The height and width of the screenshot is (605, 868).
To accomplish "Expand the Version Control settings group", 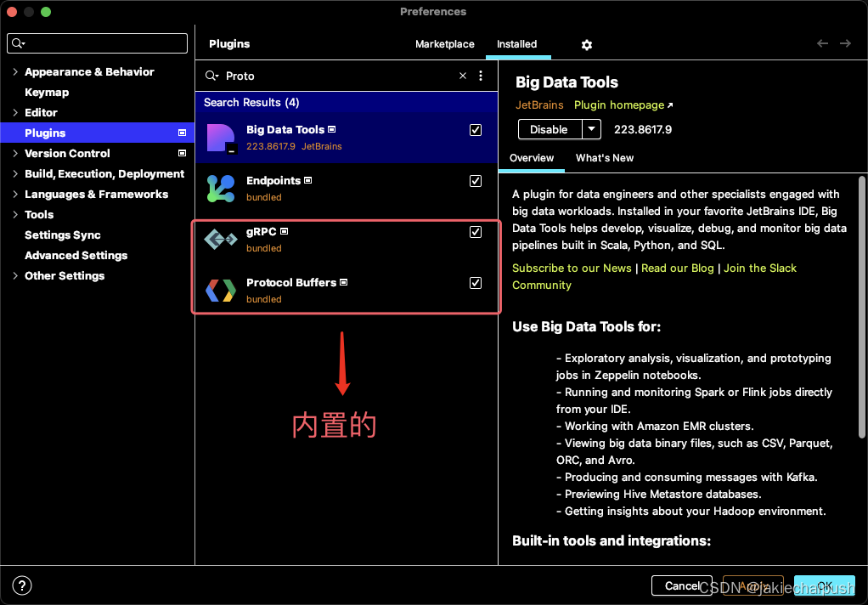I will 15,154.
